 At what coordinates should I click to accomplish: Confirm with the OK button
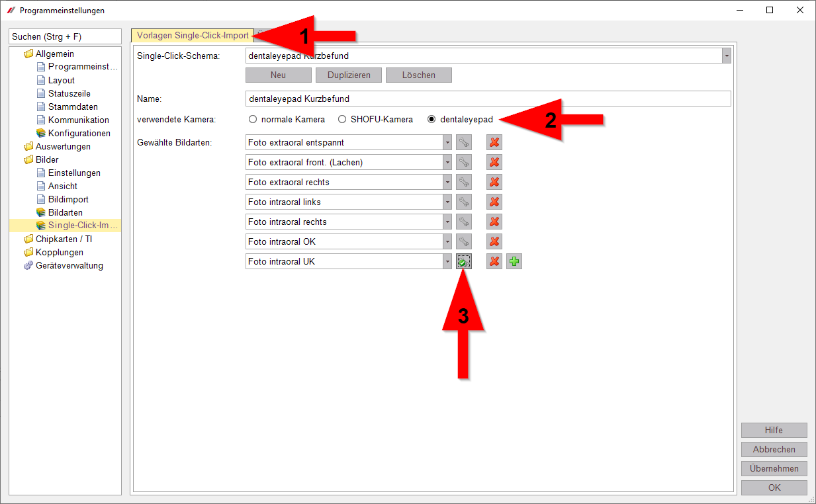774,487
